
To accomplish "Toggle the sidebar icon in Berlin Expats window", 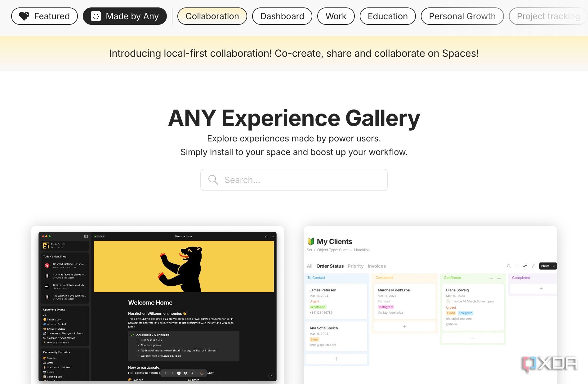I will (86, 236).
